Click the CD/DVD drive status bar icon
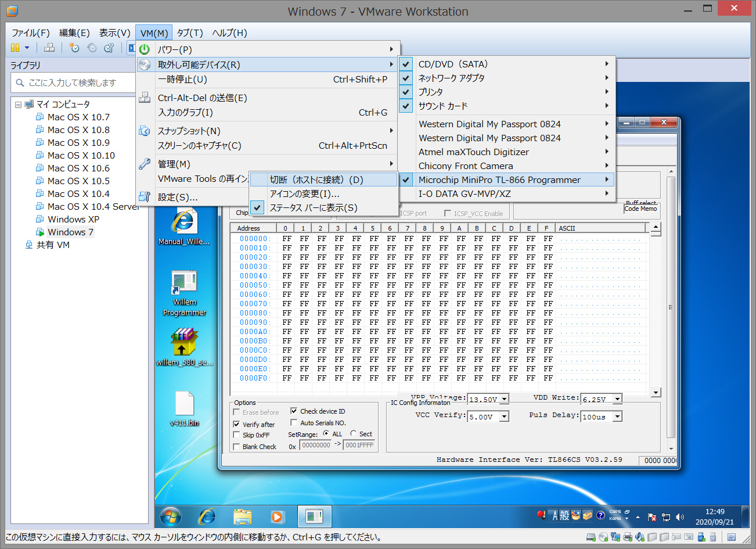Viewport: 756px width, 549px height. 603,537
